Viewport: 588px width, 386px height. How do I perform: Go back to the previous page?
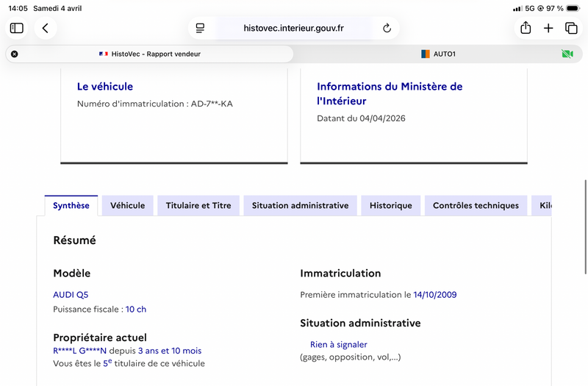click(46, 28)
